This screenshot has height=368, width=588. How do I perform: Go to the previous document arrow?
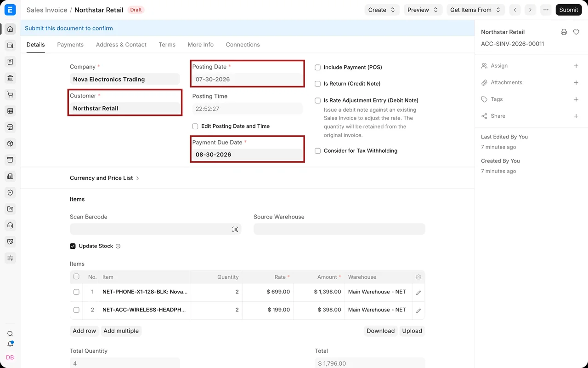pyautogui.click(x=515, y=10)
